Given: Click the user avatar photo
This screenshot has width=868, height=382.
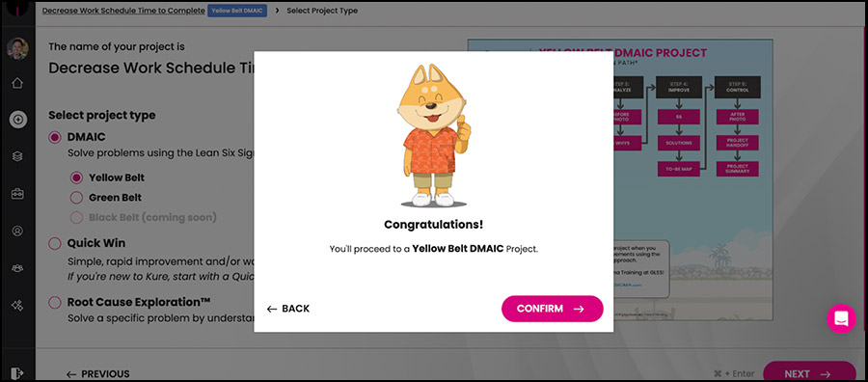Looking at the screenshot, I should point(17,49).
